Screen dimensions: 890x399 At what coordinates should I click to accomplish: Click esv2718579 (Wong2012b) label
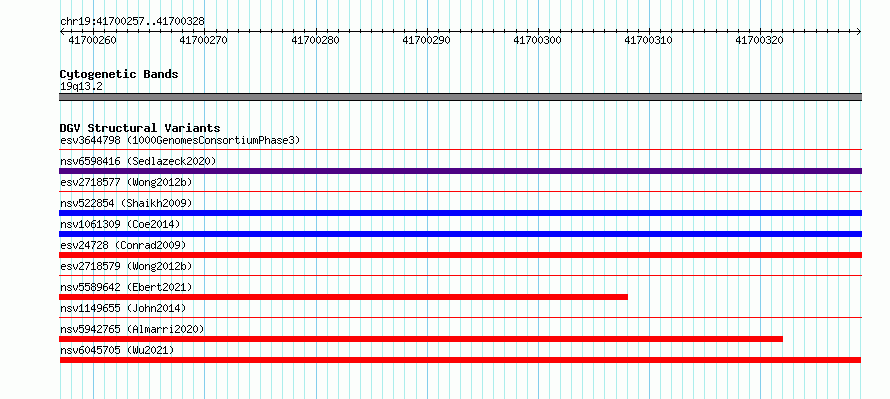tap(126, 266)
